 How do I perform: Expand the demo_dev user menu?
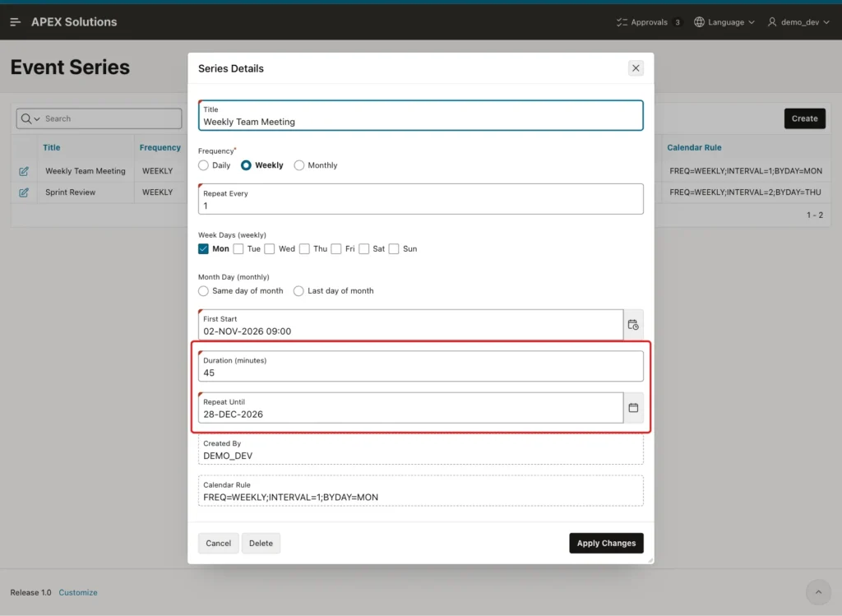(826, 22)
